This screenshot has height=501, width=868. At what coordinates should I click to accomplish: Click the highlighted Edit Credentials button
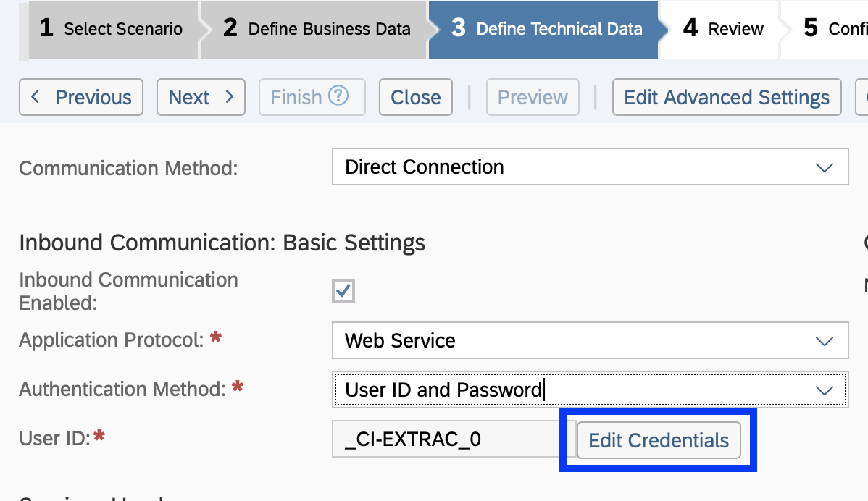click(x=657, y=440)
